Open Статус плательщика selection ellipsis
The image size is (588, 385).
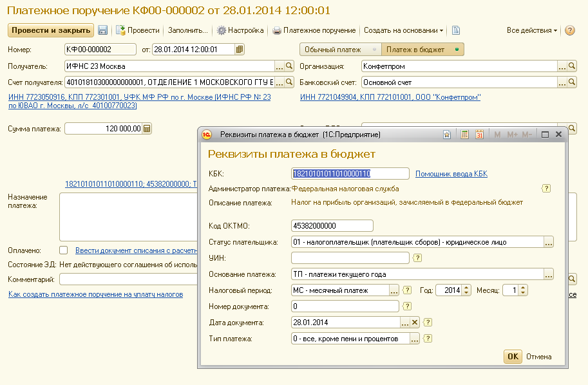[x=549, y=242]
